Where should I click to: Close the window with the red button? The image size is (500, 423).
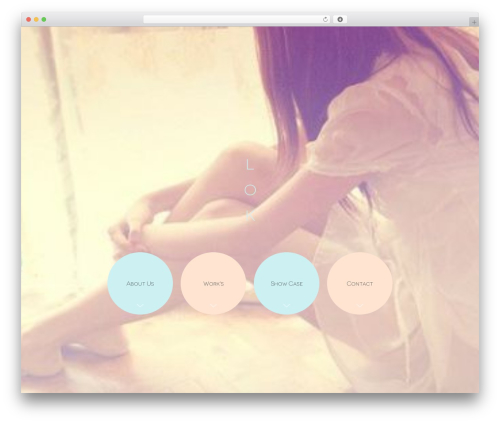29,20
